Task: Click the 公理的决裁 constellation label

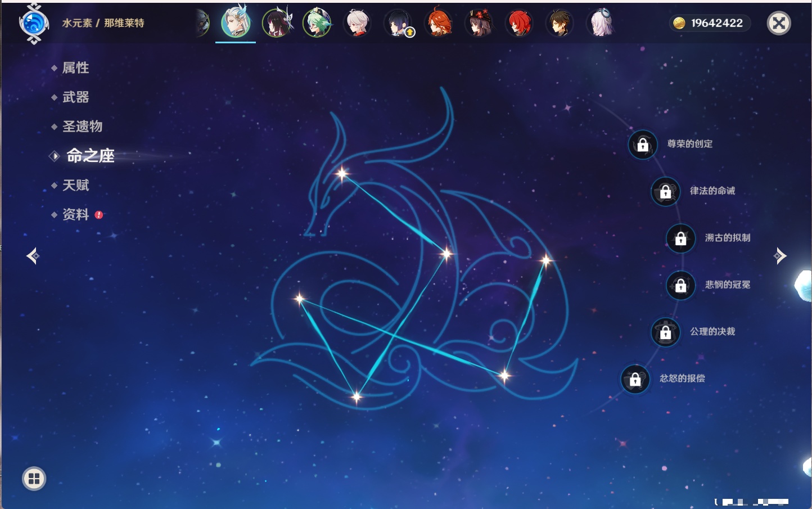Action: 712,332
